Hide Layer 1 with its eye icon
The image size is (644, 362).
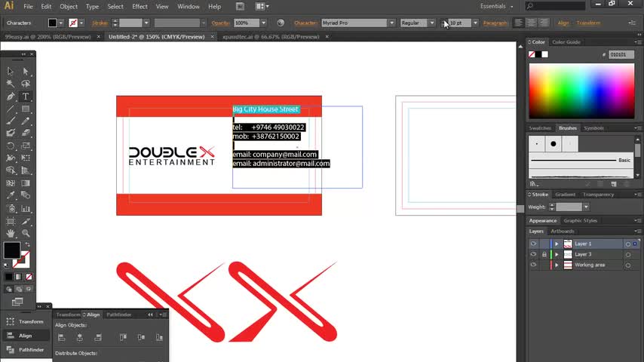(533, 244)
